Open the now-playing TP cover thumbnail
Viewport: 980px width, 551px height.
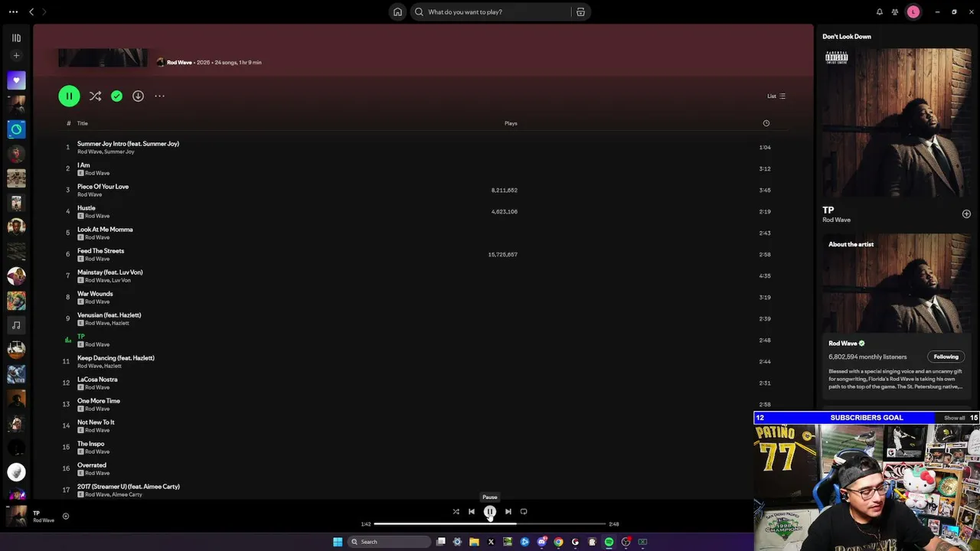(17, 516)
